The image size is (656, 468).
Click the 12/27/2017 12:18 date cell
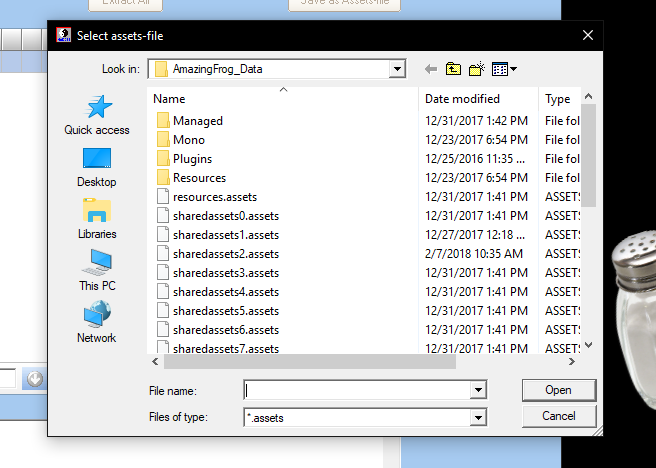tap(474, 235)
